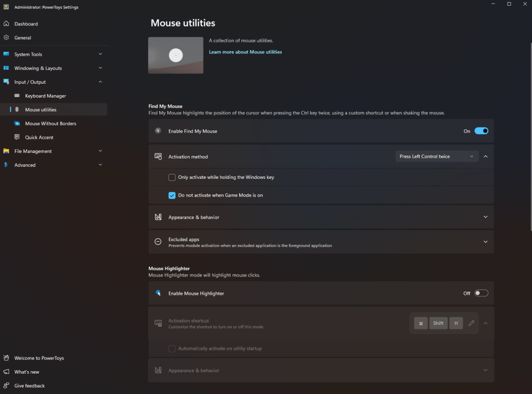Click the General gear icon

coord(6,37)
